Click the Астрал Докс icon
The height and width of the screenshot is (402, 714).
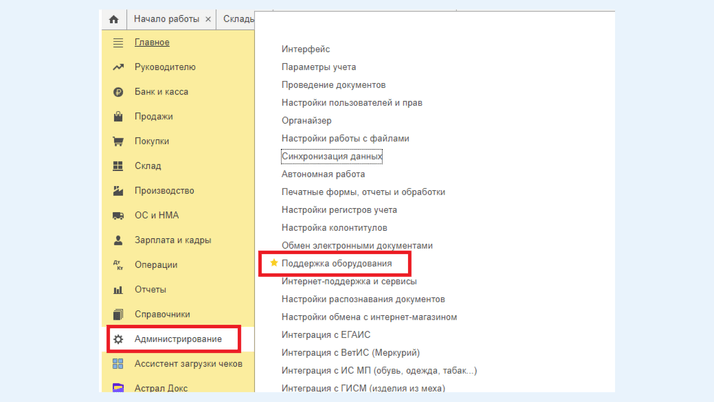pyautogui.click(x=118, y=388)
